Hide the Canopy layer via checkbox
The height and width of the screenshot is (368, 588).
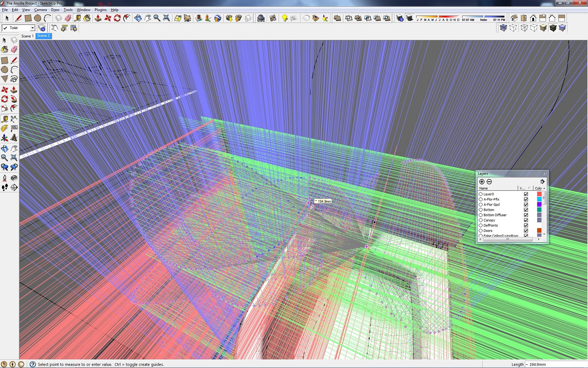526,220
